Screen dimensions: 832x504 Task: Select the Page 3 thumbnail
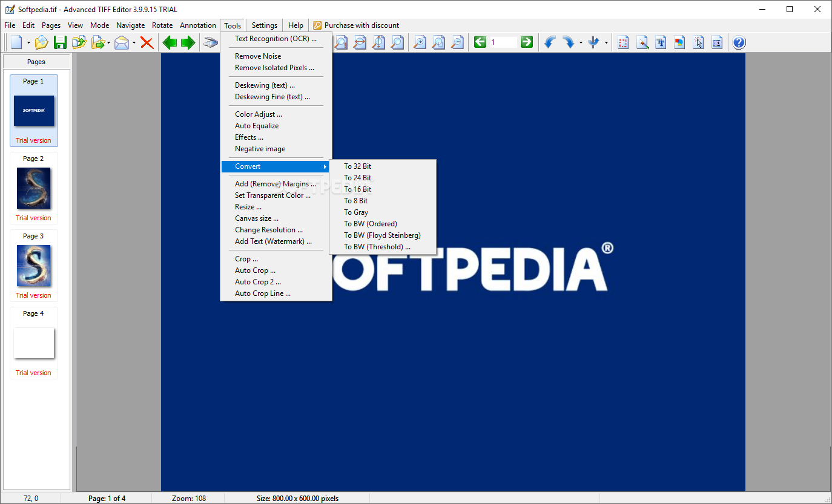(34, 266)
